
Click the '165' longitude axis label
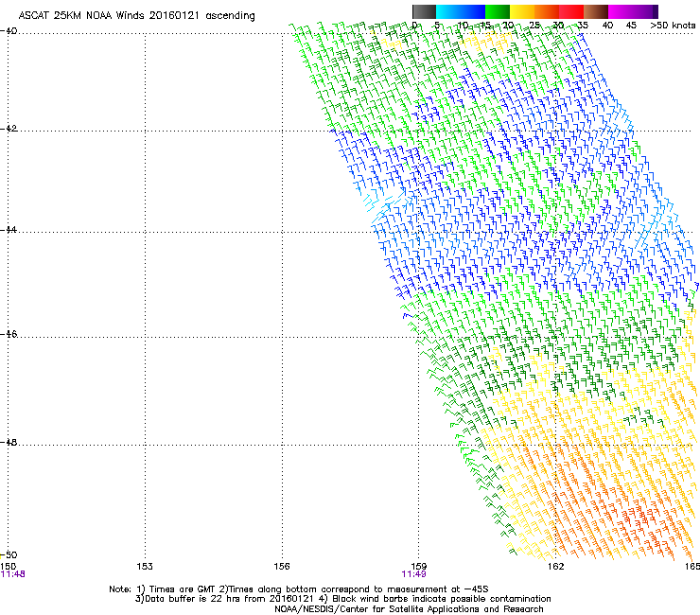pos(692,567)
